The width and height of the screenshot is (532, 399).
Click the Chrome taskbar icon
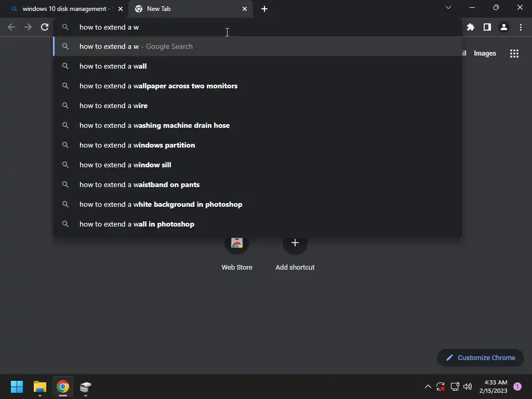[x=63, y=387]
